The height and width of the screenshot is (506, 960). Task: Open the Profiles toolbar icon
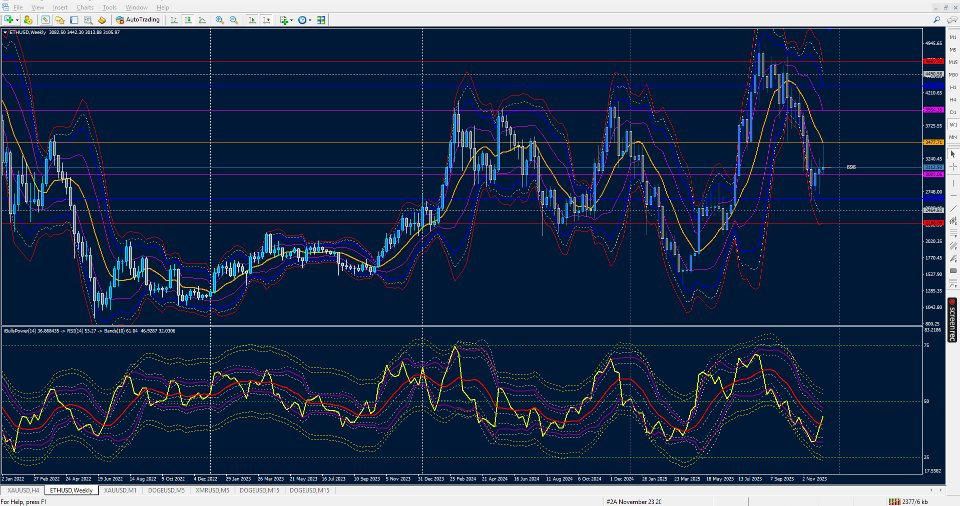point(28,20)
